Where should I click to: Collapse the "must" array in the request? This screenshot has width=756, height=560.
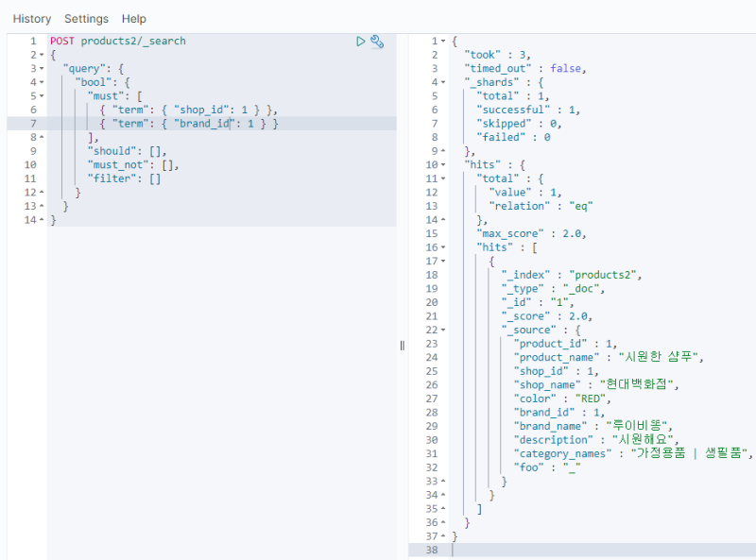click(x=42, y=96)
